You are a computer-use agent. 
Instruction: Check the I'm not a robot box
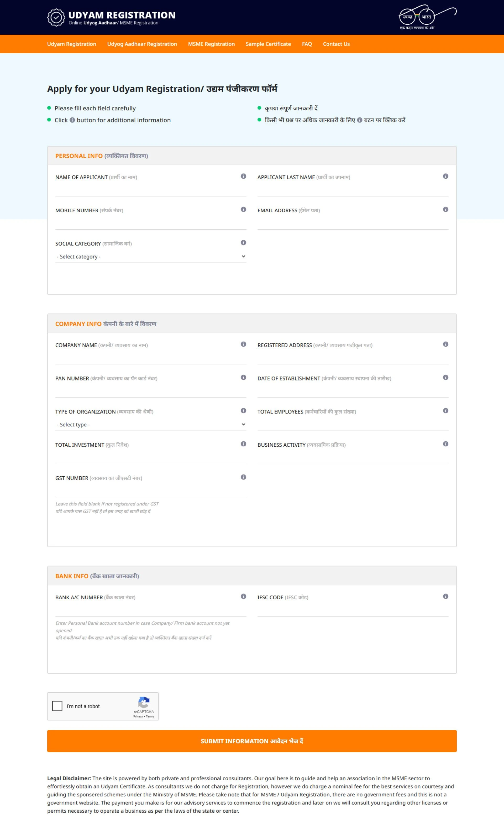pyautogui.click(x=57, y=706)
